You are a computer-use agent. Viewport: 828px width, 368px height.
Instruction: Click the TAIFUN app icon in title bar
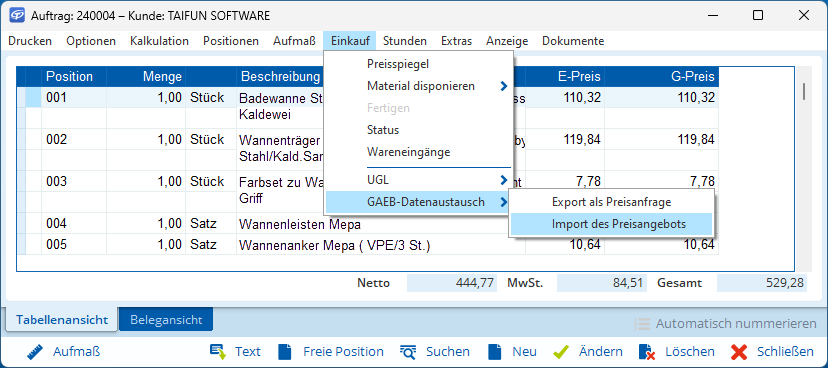coord(17,16)
